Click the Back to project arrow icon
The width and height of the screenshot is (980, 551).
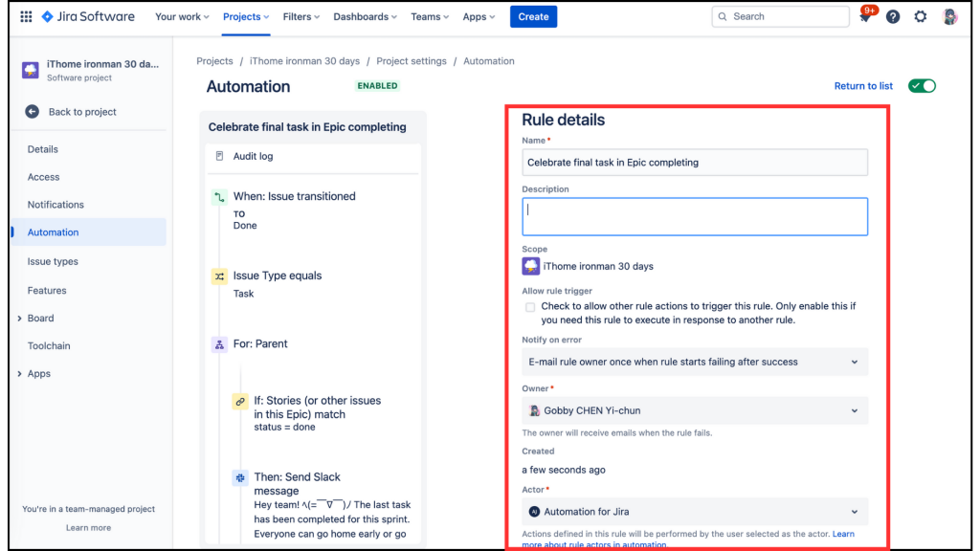pos(32,112)
